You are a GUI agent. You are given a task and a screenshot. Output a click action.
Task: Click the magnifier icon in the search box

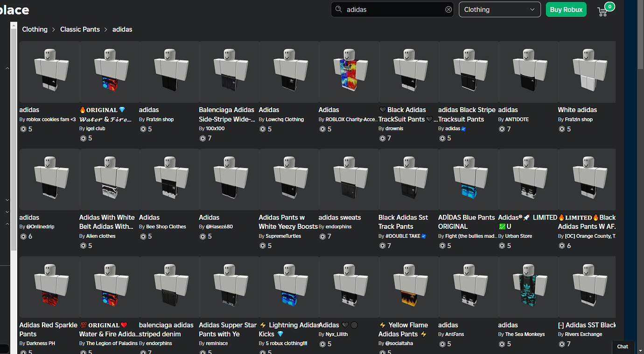pyautogui.click(x=338, y=9)
